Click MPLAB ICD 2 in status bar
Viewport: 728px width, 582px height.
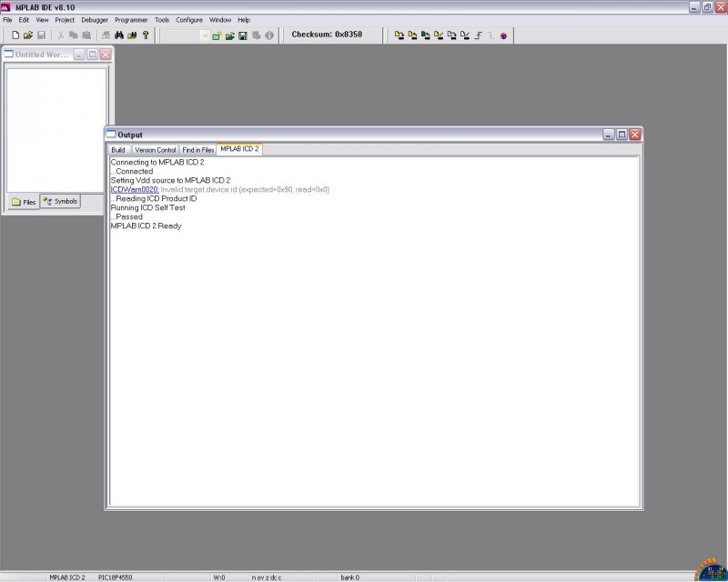67,577
